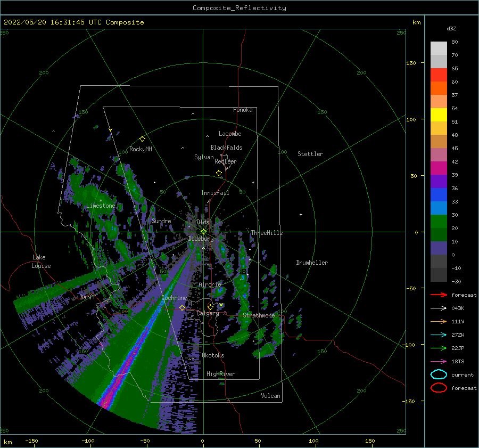Click the yellow diamond marker near RockyMH
479x448 pixels.
coord(142,139)
